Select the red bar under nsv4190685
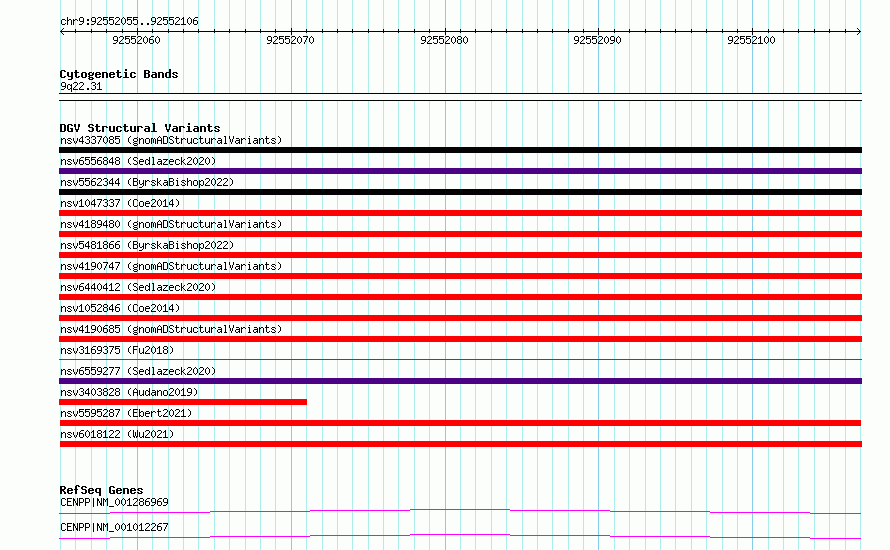Screen dimensions: 890x550 coord(460,339)
